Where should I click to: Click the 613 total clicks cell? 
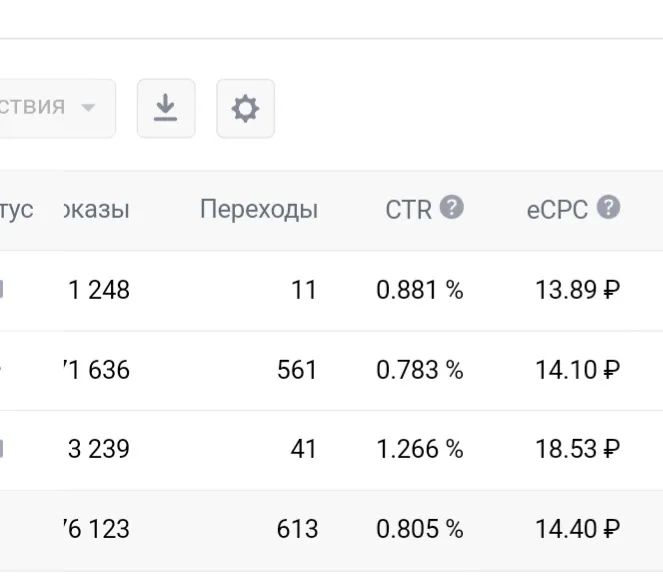click(297, 529)
